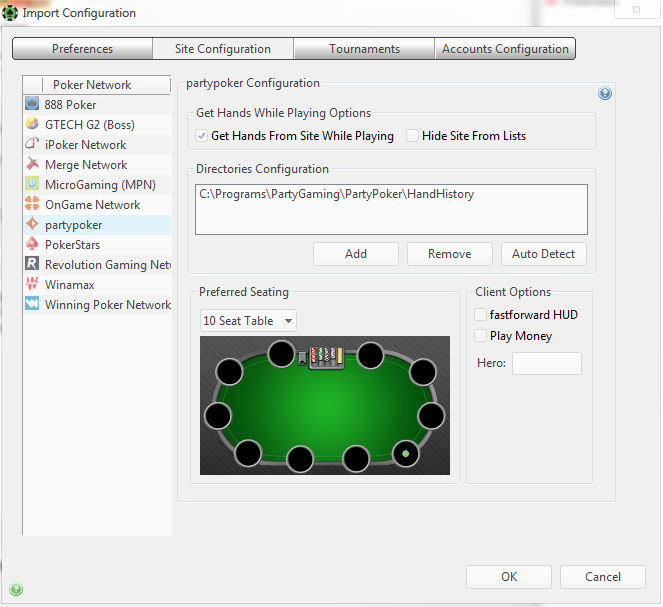Click the Merge Network icon

pyautogui.click(x=32, y=164)
